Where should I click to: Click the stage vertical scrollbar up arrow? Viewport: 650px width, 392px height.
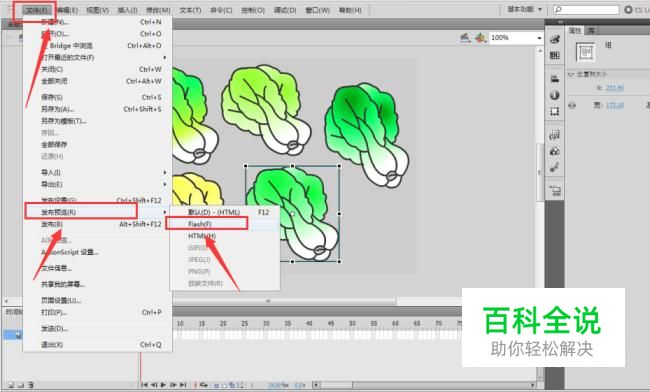540,50
